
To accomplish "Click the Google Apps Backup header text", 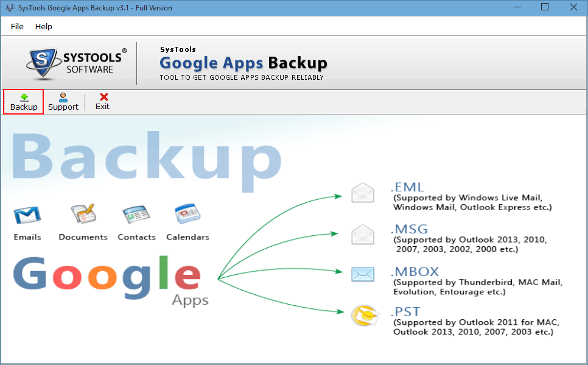I will click(243, 63).
